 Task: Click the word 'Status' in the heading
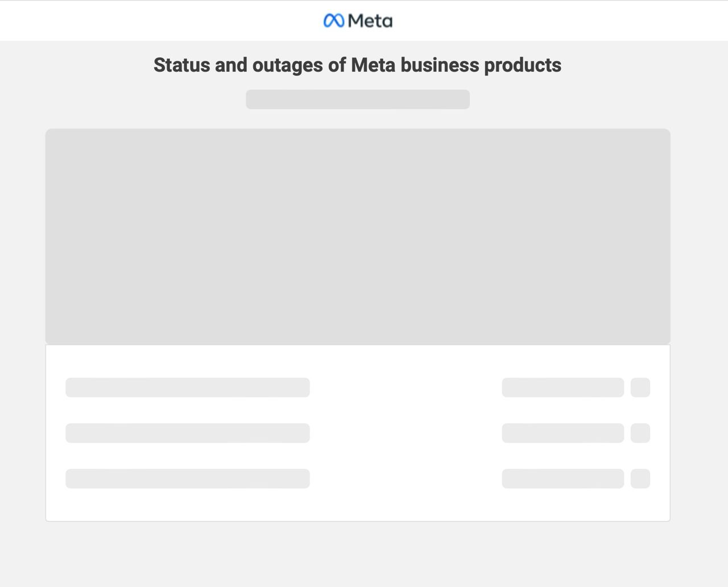click(x=181, y=65)
